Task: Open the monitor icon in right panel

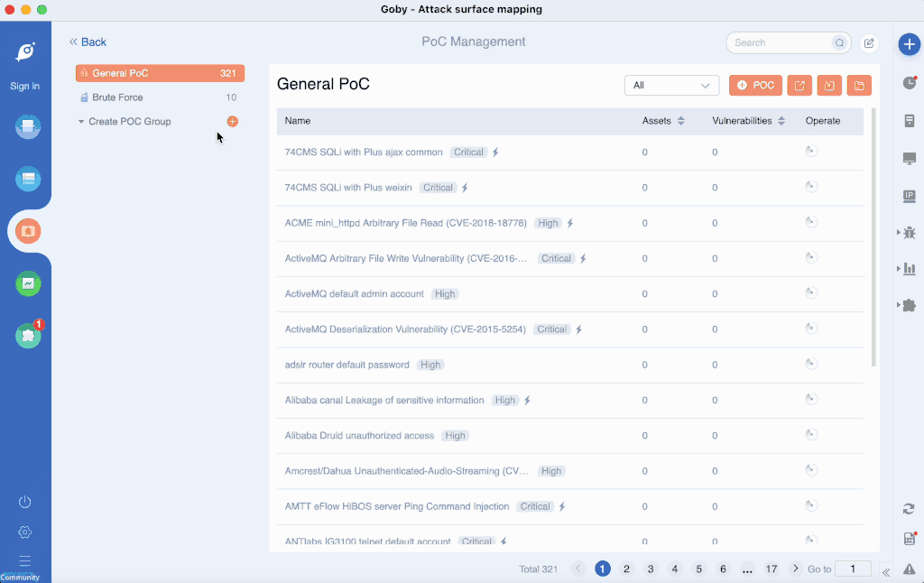Action: pos(910,159)
